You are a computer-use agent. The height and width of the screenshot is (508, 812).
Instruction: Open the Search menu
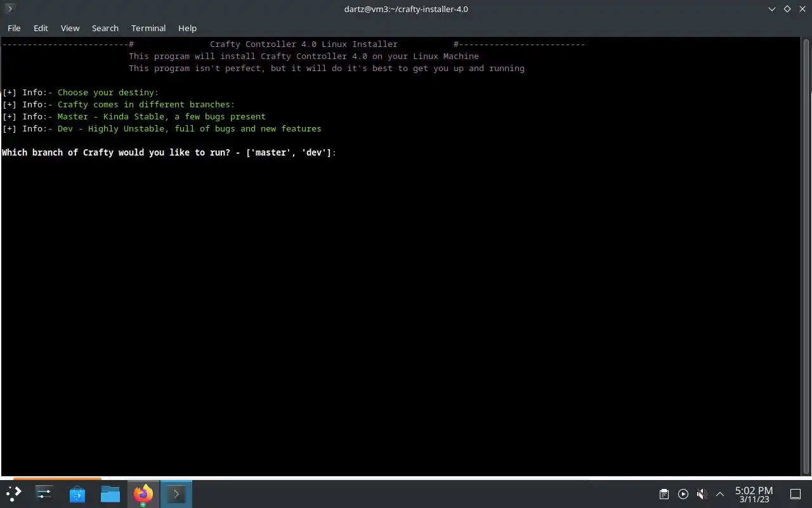click(x=105, y=28)
